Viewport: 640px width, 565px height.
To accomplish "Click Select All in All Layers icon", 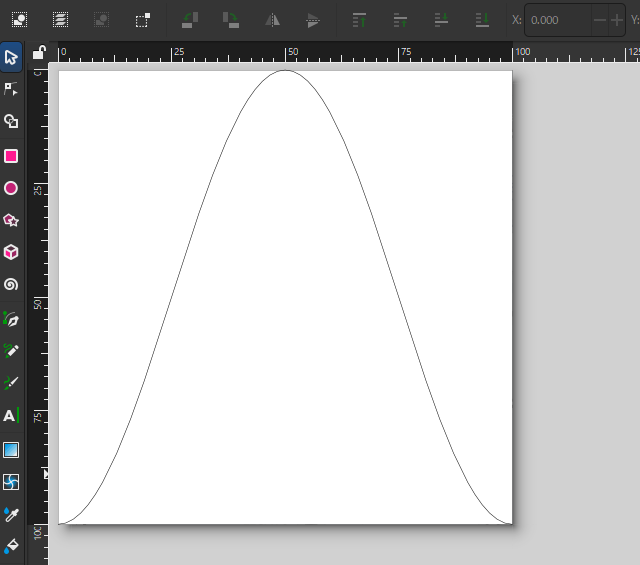I will click(x=60, y=20).
